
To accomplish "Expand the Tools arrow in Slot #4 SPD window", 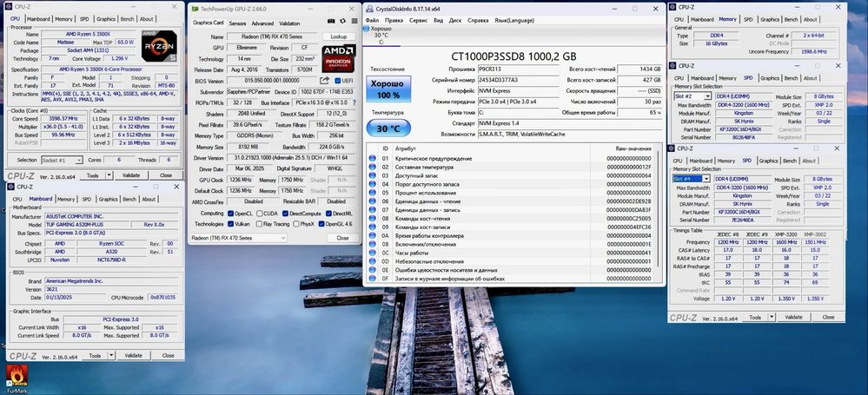I will click(x=772, y=318).
